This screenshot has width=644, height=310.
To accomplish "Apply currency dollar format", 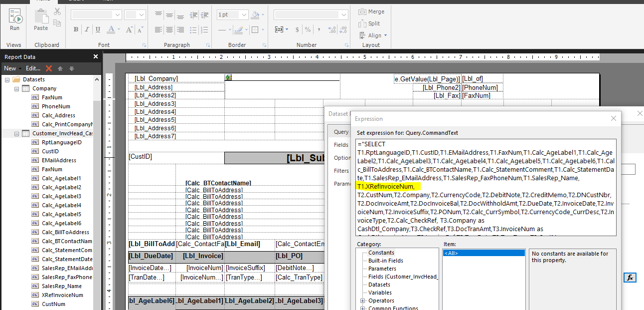I will (x=297, y=29).
